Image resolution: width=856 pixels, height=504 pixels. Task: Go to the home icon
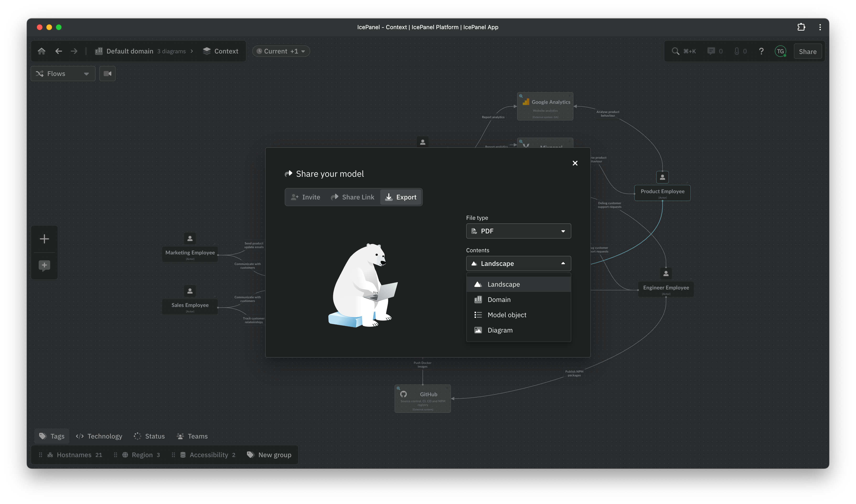[42, 51]
